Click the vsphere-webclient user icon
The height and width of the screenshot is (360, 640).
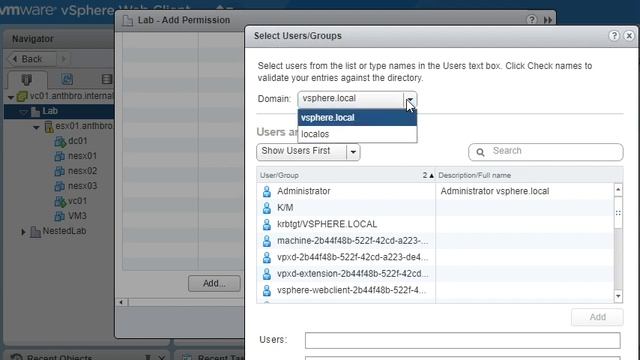point(267,290)
